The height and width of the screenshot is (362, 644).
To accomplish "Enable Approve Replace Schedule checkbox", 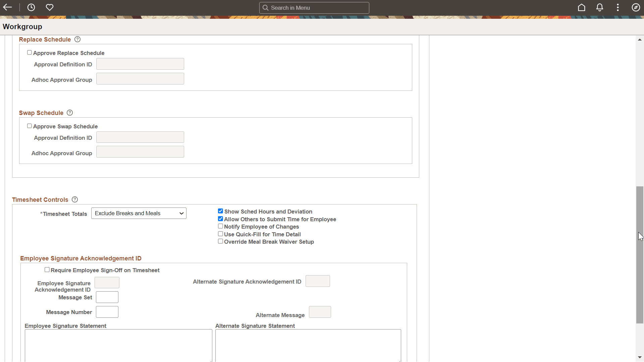I will [x=30, y=53].
